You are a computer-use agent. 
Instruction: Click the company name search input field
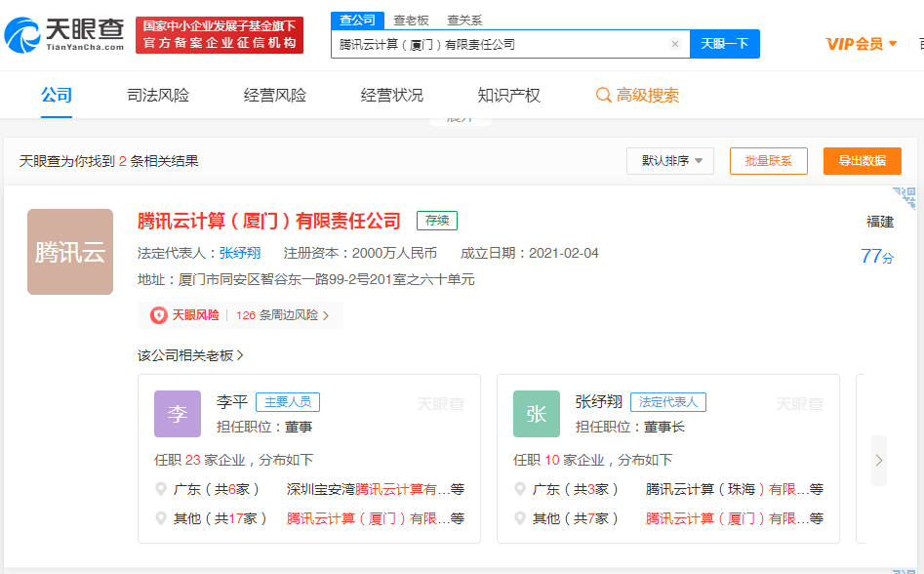[x=498, y=44]
